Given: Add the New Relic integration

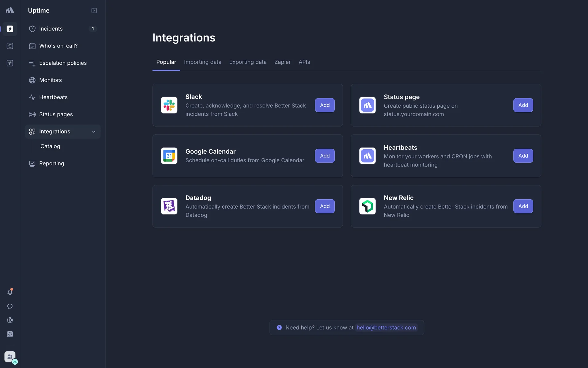Looking at the screenshot, I should [x=523, y=206].
